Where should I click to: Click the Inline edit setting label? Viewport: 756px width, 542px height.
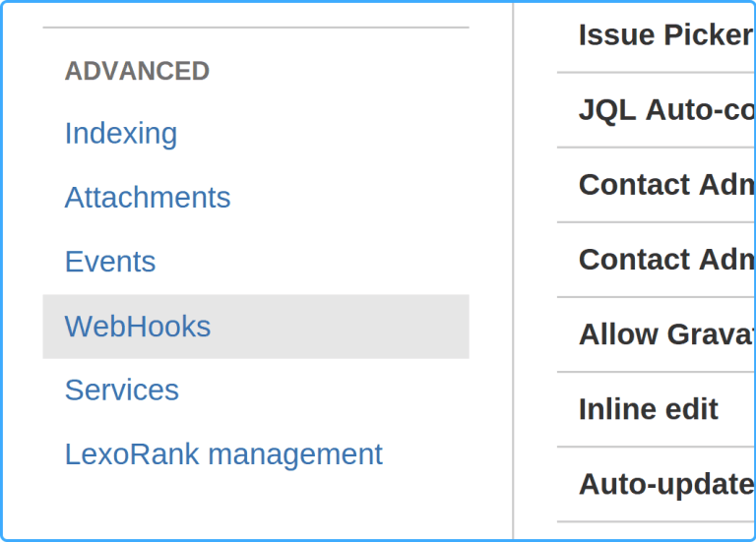pyautogui.click(x=649, y=409)
